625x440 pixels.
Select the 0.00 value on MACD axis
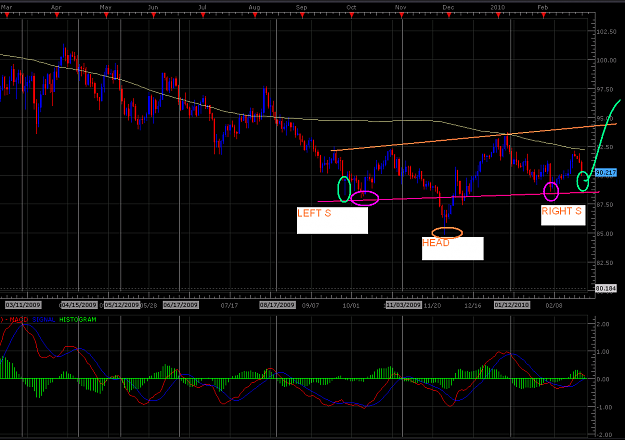click(604, 379)
